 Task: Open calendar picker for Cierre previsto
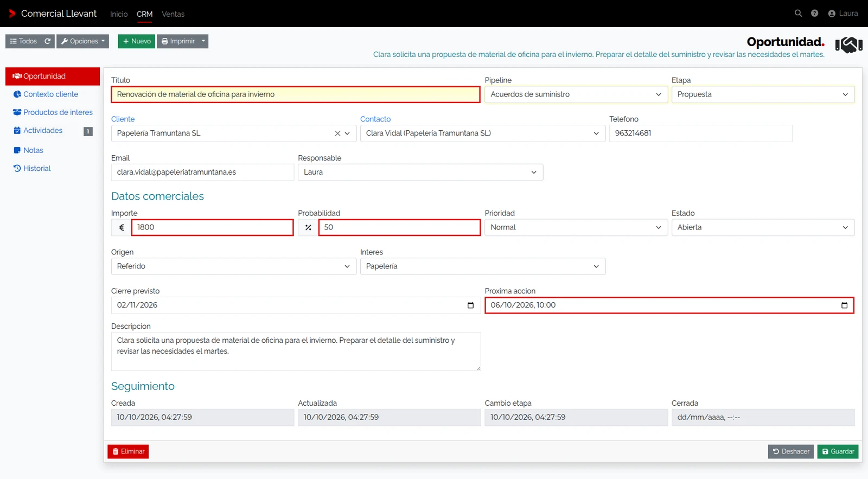point(470,305)
